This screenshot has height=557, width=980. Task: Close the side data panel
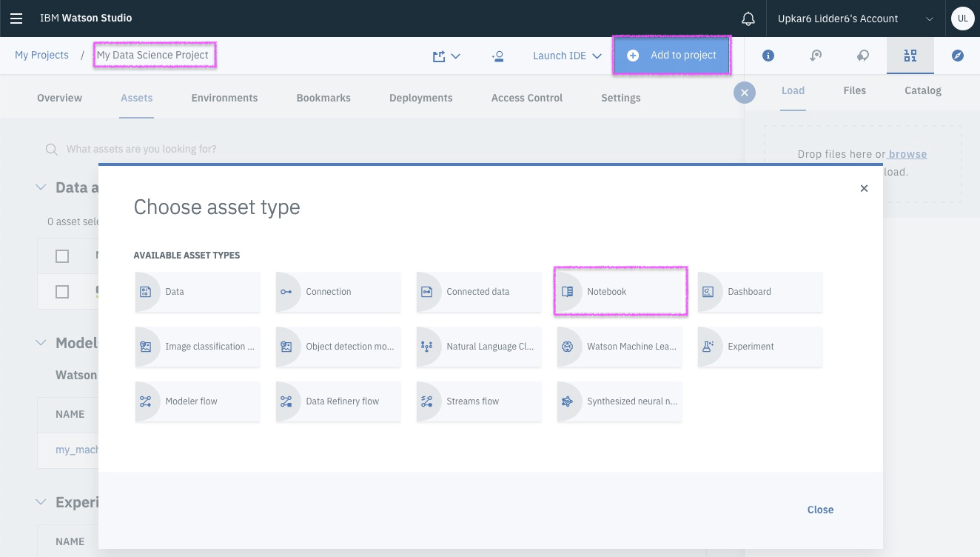[x=745, y=93]
